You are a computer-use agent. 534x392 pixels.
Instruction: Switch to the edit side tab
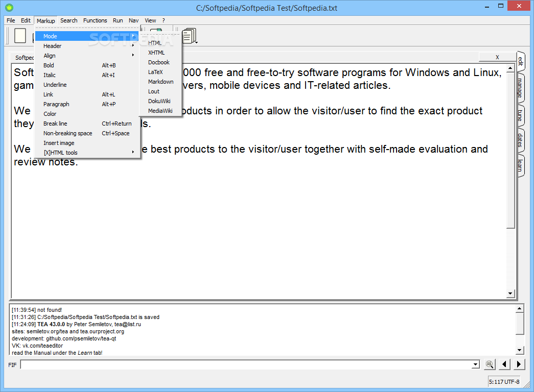coord(520,61)
